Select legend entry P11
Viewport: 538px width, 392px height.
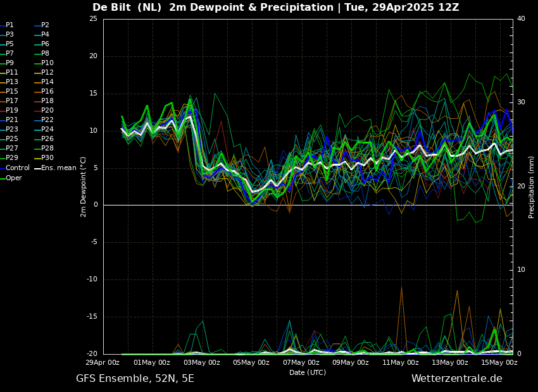[9, 72]
